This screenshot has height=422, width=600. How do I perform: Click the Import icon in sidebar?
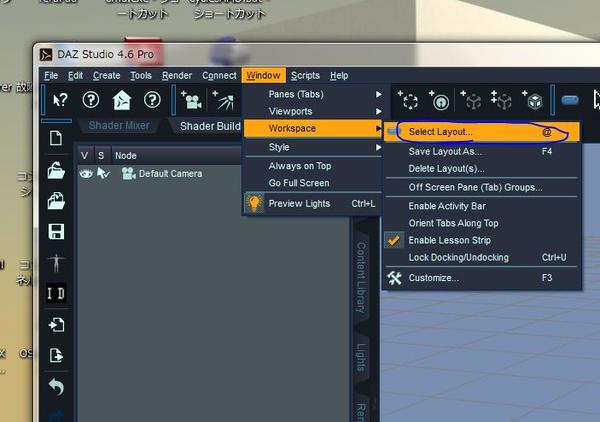coord(57,324)
